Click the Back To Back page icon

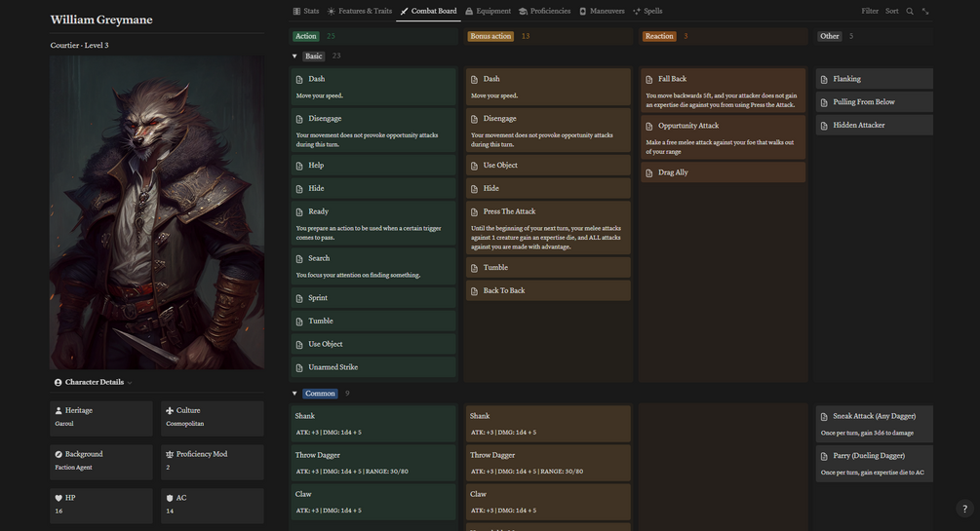(474, 291)
